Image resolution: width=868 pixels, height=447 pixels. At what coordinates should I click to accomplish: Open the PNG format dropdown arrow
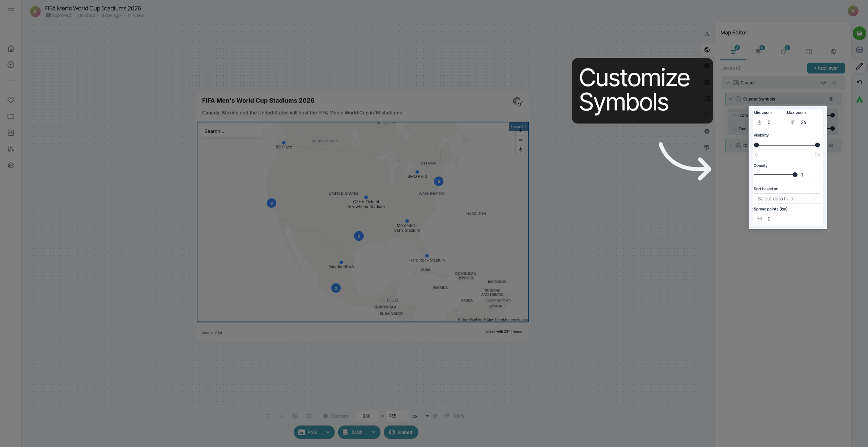pyautogui.click(x=328, y=432)
